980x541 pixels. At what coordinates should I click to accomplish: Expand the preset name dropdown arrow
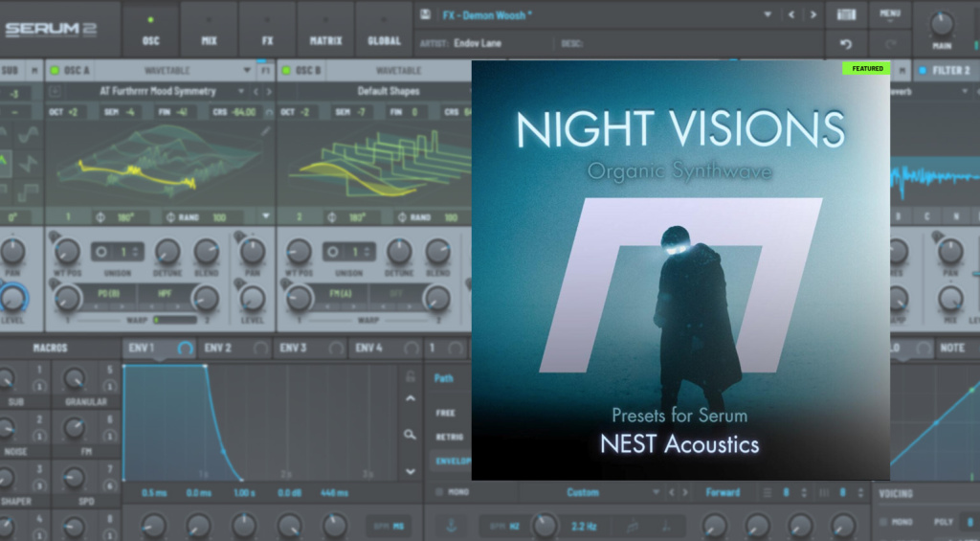[x=767, y=14]
